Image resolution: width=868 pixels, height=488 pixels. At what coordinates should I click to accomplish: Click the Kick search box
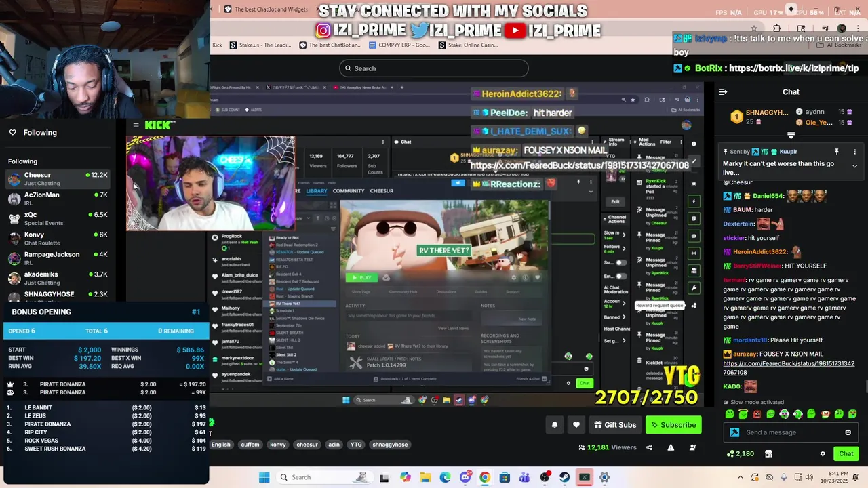click(x=434, y=68)
